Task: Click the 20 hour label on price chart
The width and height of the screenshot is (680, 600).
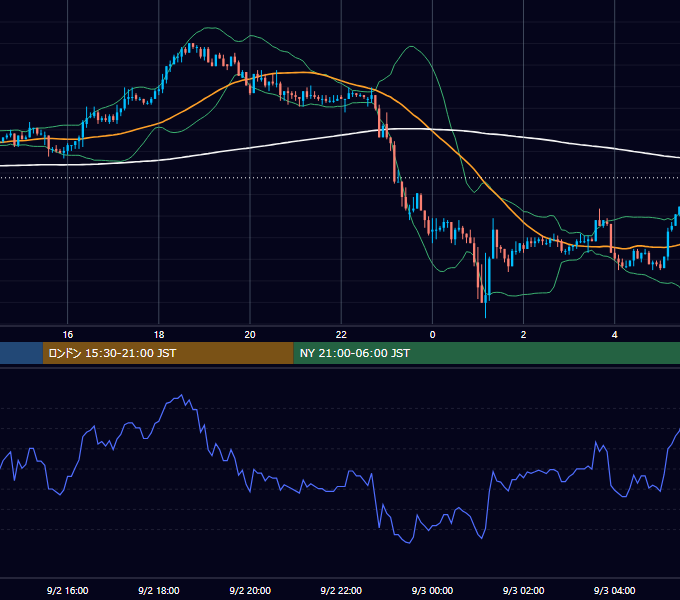Action: click(250, 335)
